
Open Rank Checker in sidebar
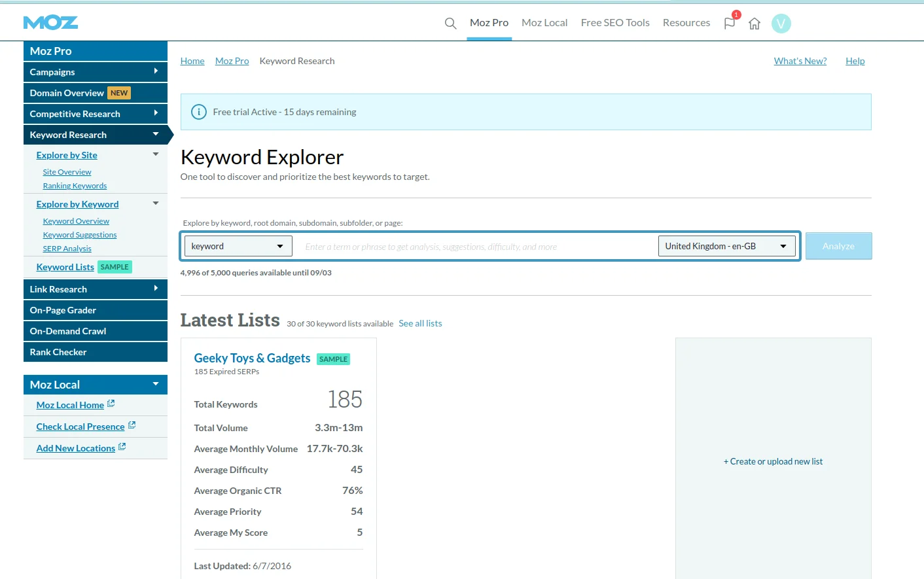click(96, 352)
